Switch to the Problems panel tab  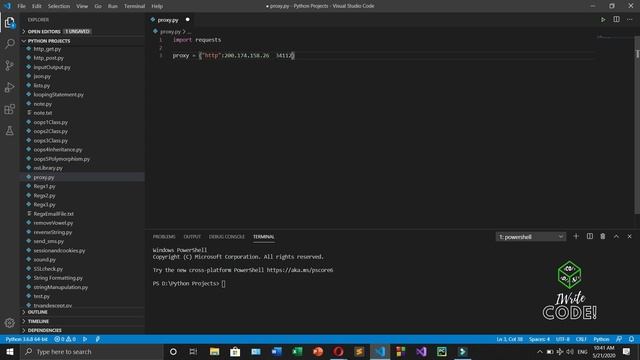164,237
